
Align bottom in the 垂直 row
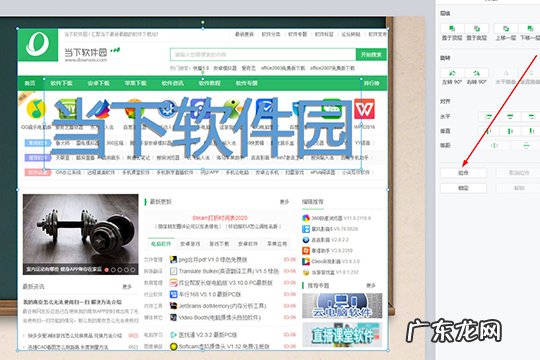pyautogui.click(x=531, y=131)
